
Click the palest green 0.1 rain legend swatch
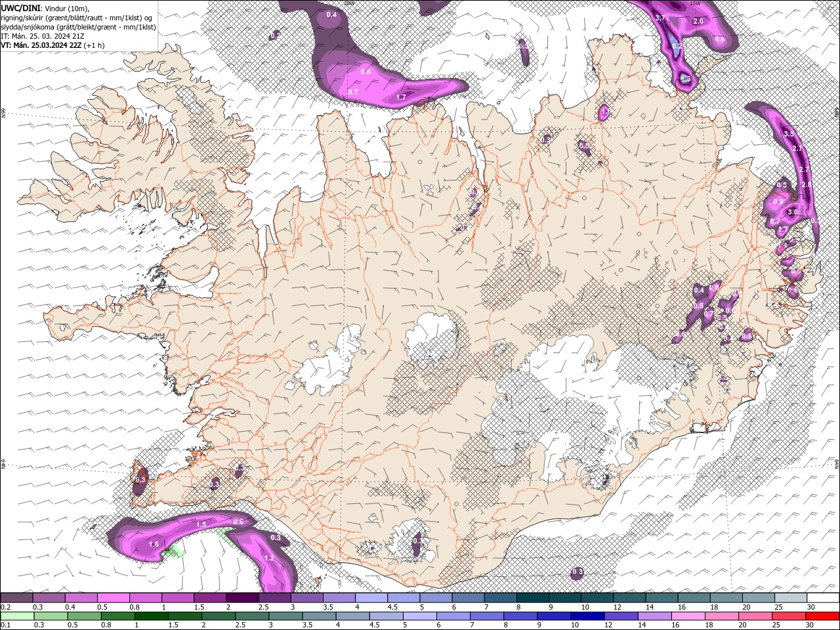pyautogui.click(x=17, y=616)
